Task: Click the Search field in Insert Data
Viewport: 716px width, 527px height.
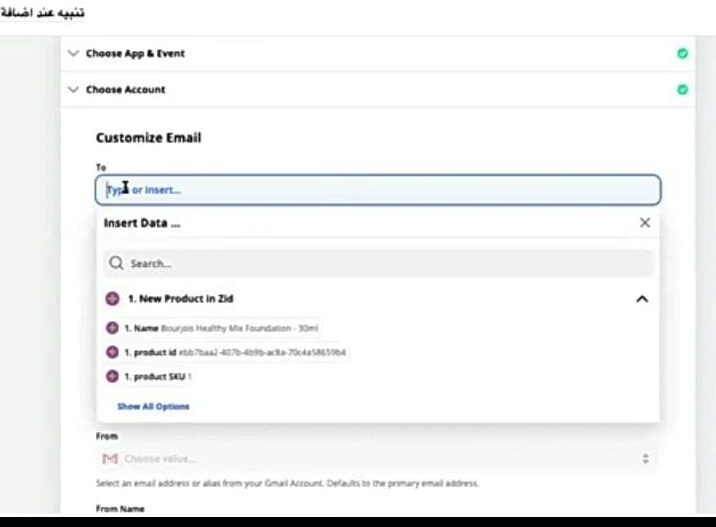Action: (378, 264)
